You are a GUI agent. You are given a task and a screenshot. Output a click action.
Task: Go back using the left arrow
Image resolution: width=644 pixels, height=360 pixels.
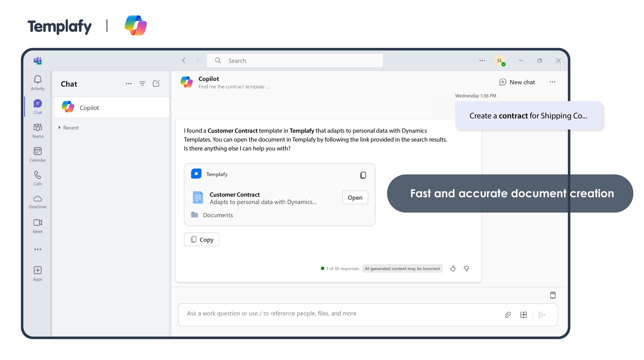[x=184, y=61]
